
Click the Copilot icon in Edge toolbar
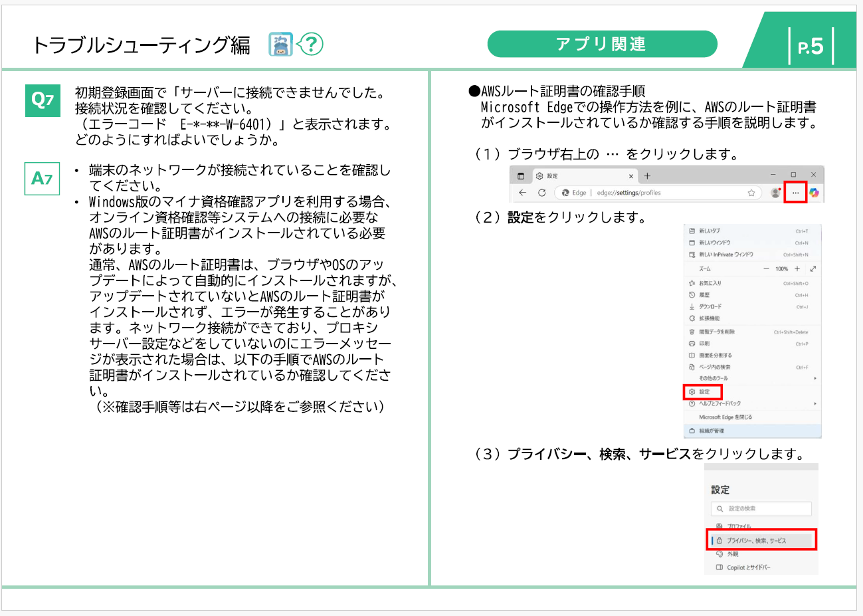click(814, 193)
